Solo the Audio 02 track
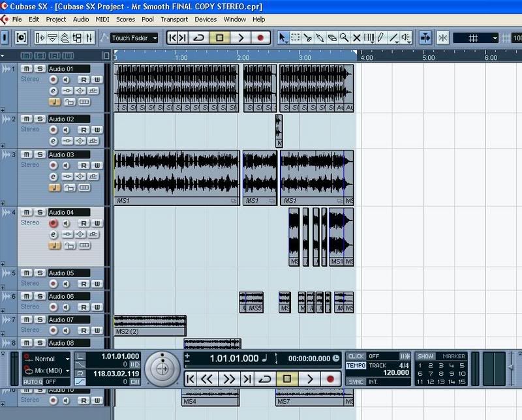The width and height of the screenshot is (522, 420). (40, 119)
